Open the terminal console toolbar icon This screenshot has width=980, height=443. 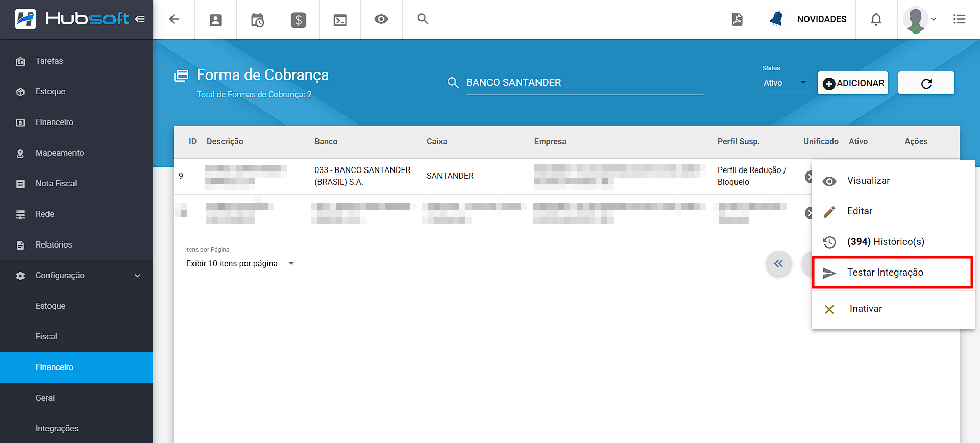point(340,20)
